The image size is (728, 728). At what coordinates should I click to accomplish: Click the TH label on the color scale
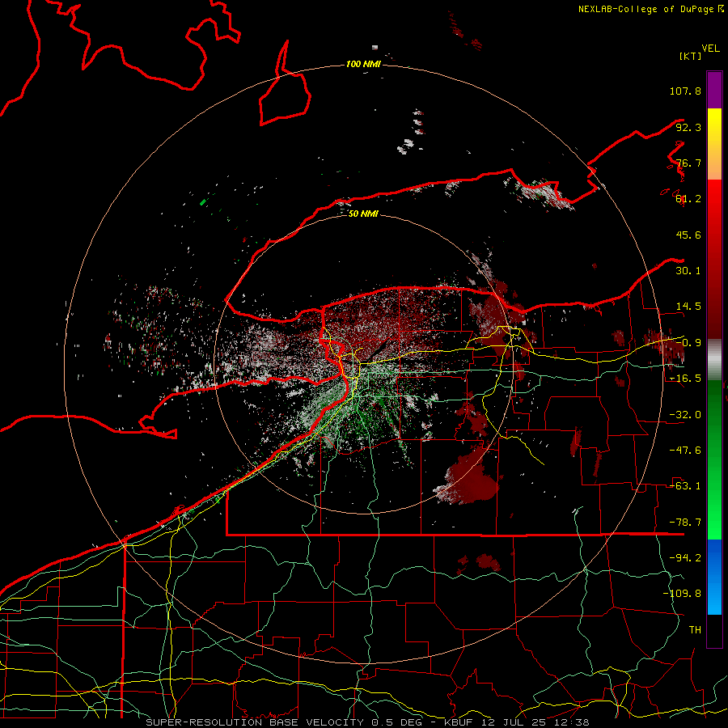(x=695, y=630)
